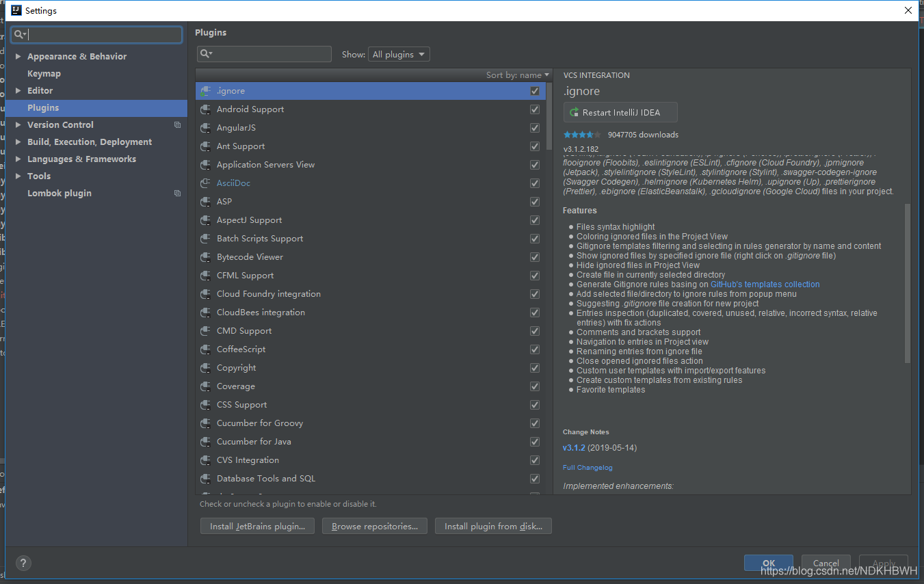
Task: Click the Coverage plugin icon
Action: (204, 386)
